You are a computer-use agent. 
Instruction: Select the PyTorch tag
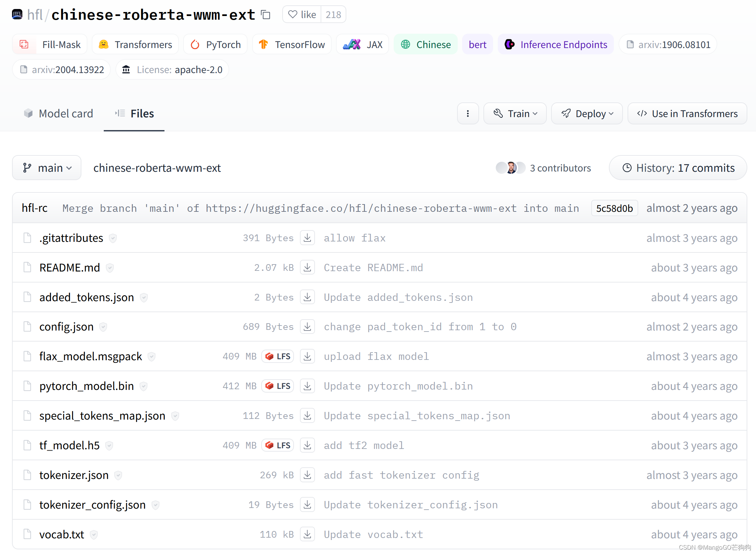point(215,44)
